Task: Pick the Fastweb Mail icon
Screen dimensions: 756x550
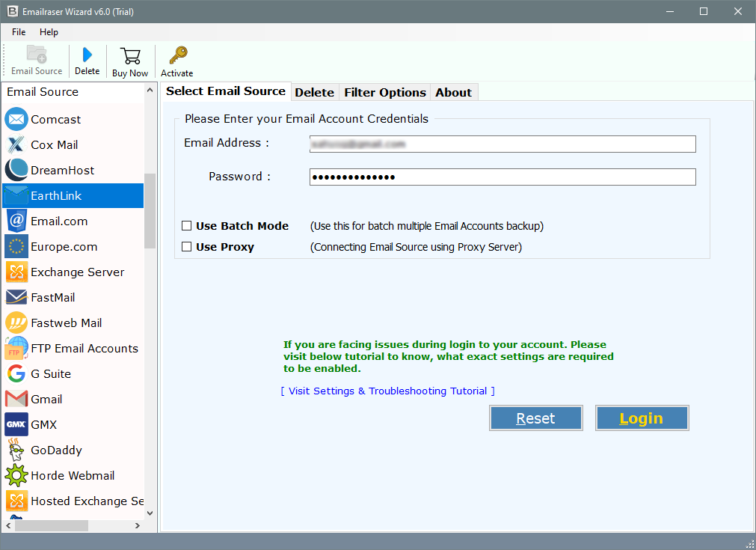Action: [x=16, y=323]
